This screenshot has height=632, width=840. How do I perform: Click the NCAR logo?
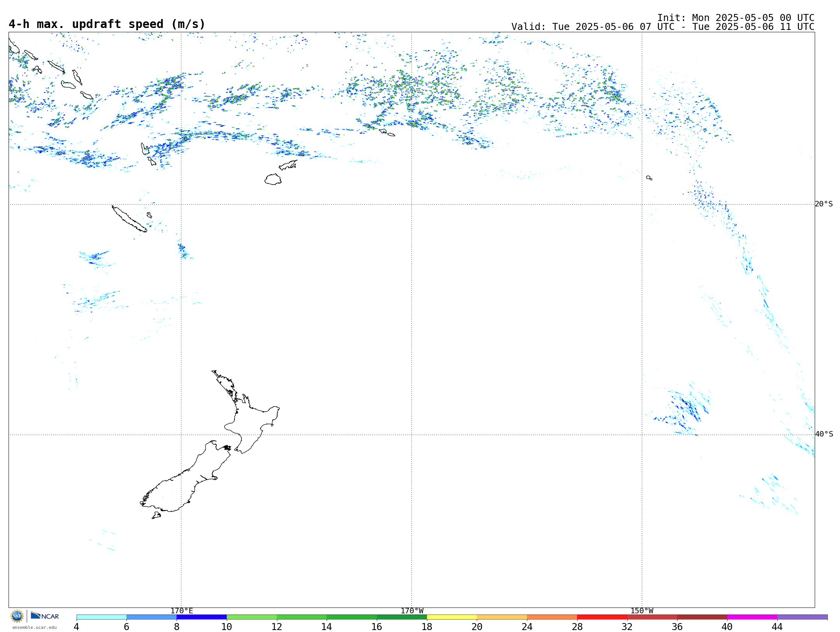coord(45,616)
